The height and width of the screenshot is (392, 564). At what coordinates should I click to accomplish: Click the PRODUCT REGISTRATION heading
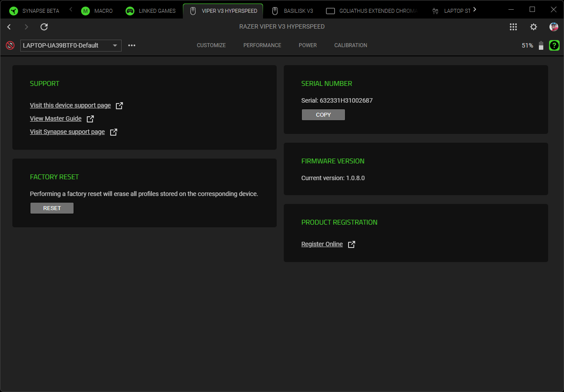click(x=339, y=222)
